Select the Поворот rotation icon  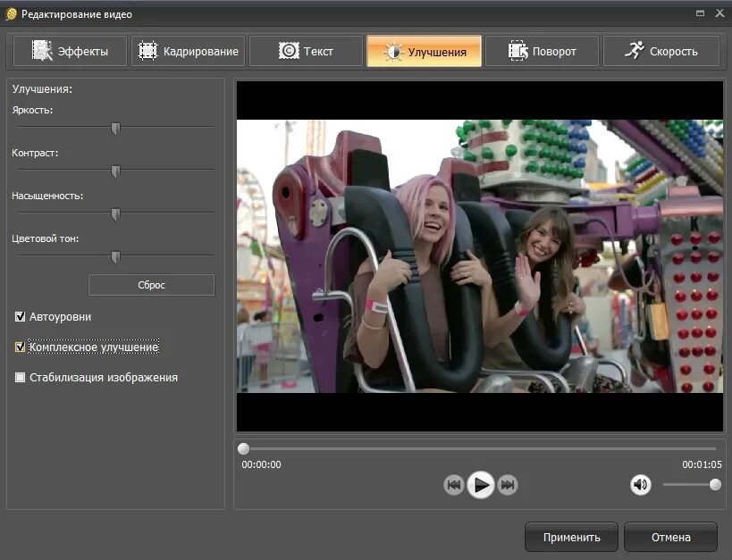point(517,51)
